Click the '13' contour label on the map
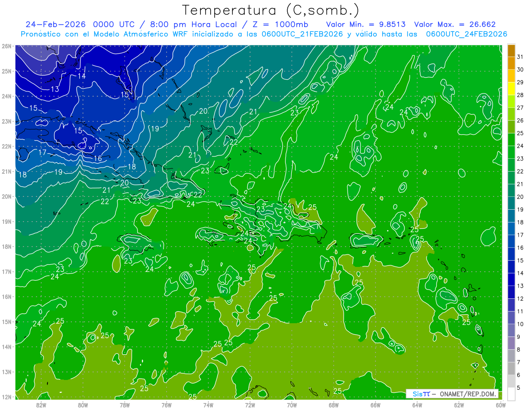 click(x=55, y=89)
